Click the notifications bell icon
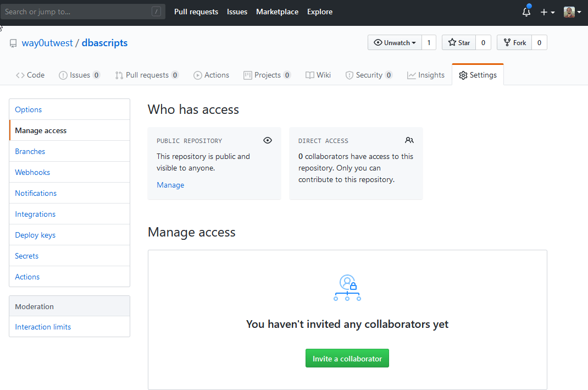Viewport: 588px width, 390px height. point(526,12)
